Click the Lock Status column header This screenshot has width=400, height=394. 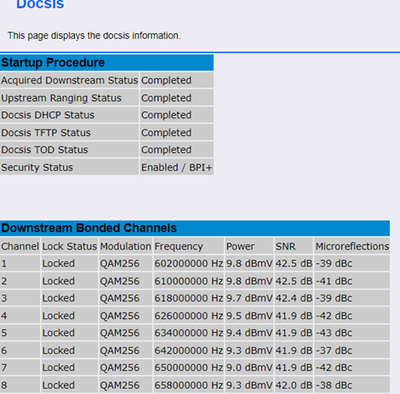point(69,246)
